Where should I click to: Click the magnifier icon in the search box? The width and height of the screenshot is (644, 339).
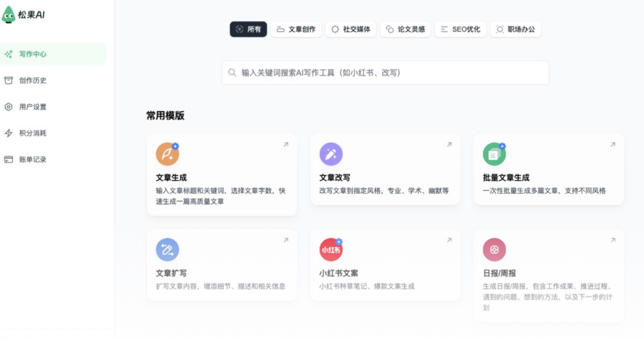(232, 73)
